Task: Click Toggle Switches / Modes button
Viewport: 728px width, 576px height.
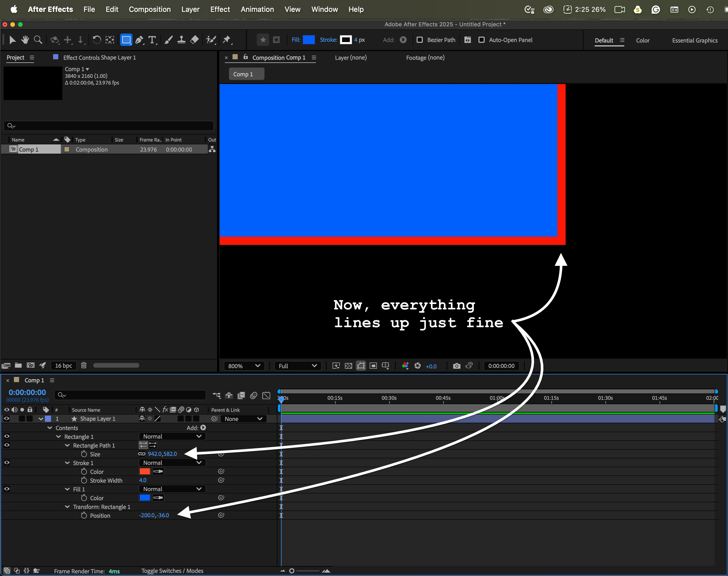Action: [172, 571]
